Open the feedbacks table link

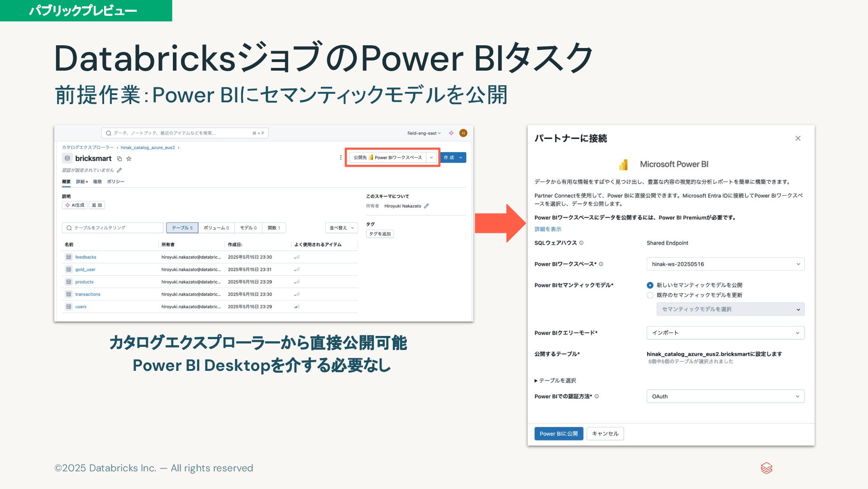(86, 257)
